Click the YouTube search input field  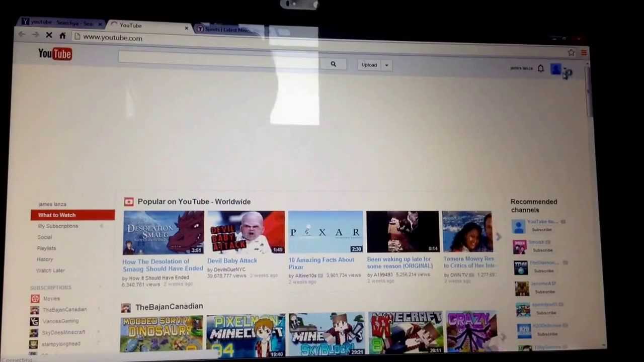coord(219,57)
